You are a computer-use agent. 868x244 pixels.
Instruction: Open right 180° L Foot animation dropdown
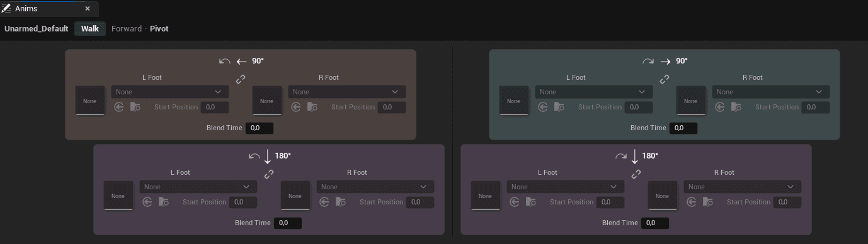click(x=566, y=187)
